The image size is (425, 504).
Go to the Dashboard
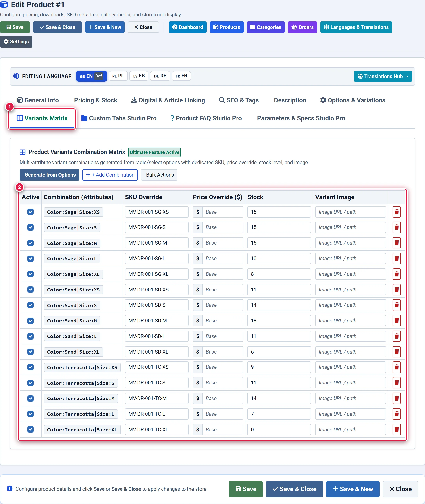coord(187,27)
